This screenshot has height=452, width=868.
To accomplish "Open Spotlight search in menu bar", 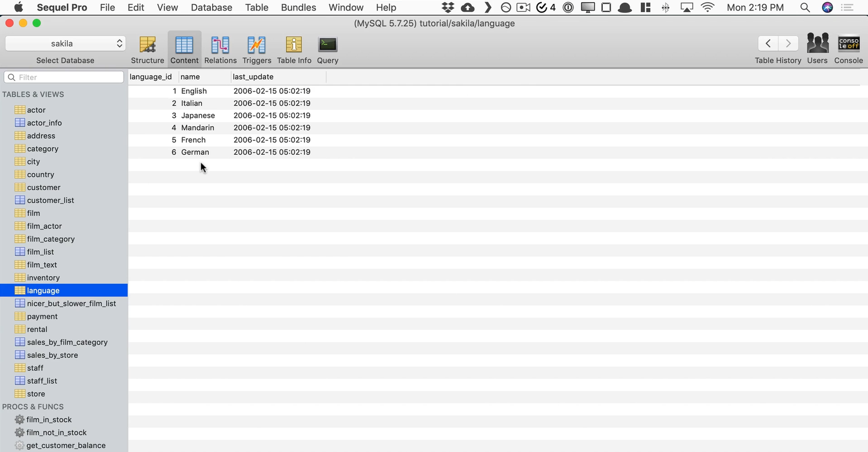I will click(x=805, y=7).
